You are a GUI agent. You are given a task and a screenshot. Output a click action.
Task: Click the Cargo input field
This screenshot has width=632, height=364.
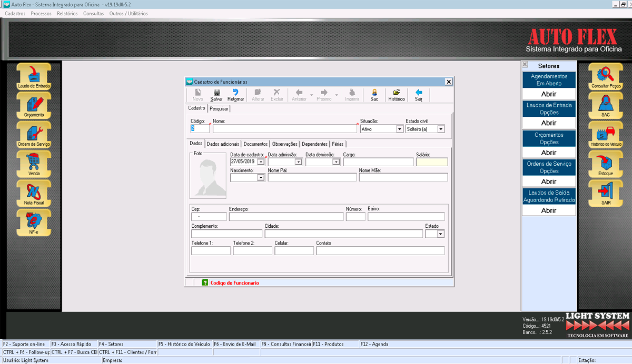pos(378,162)
